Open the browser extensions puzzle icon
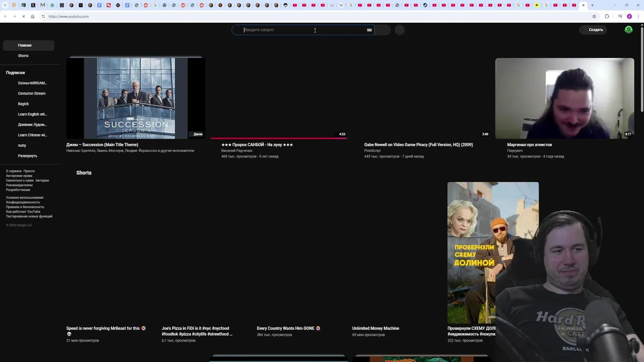This screenshot has width=644, height=362. click(607, 17)
